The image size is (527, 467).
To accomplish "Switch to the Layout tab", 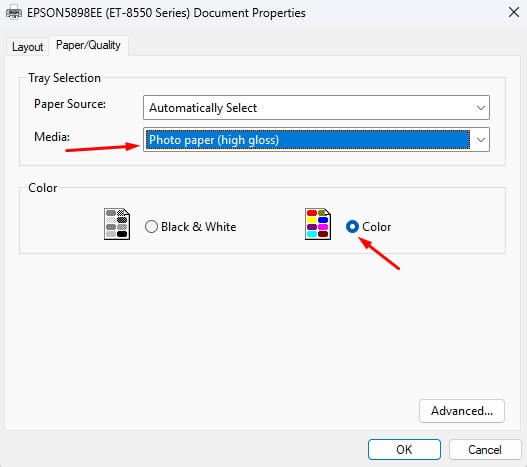I will 28,47.
